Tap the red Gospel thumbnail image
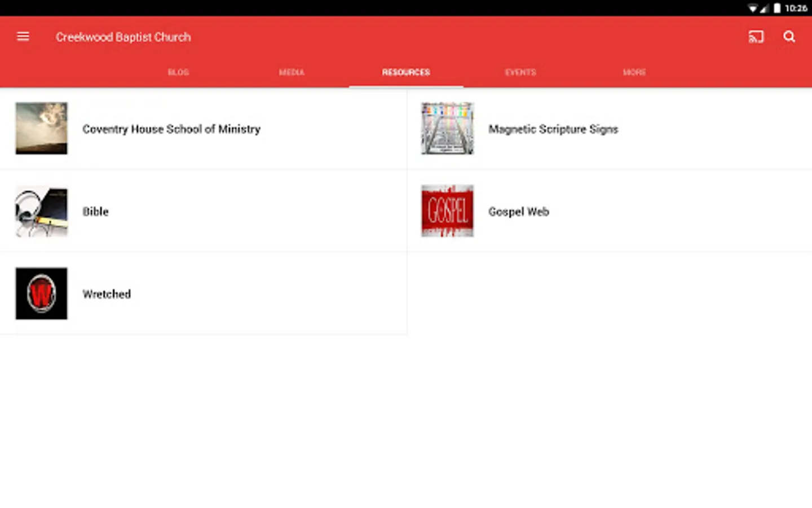812x508 pixels. 447,211
